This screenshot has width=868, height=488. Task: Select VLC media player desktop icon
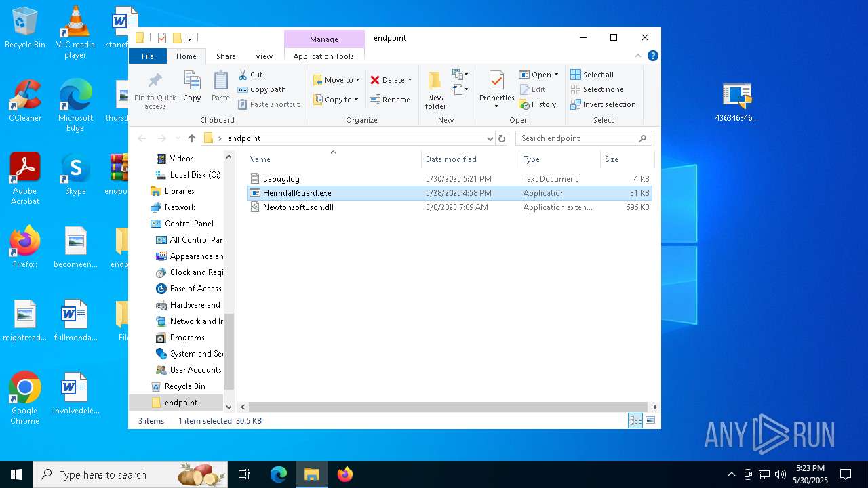click(75, 33)
